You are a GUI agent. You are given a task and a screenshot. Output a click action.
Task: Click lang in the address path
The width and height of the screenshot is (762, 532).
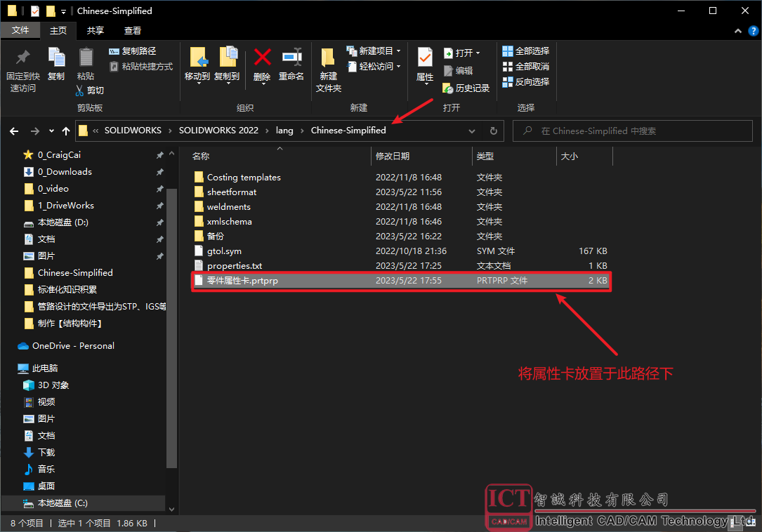(x=284, y=131)
